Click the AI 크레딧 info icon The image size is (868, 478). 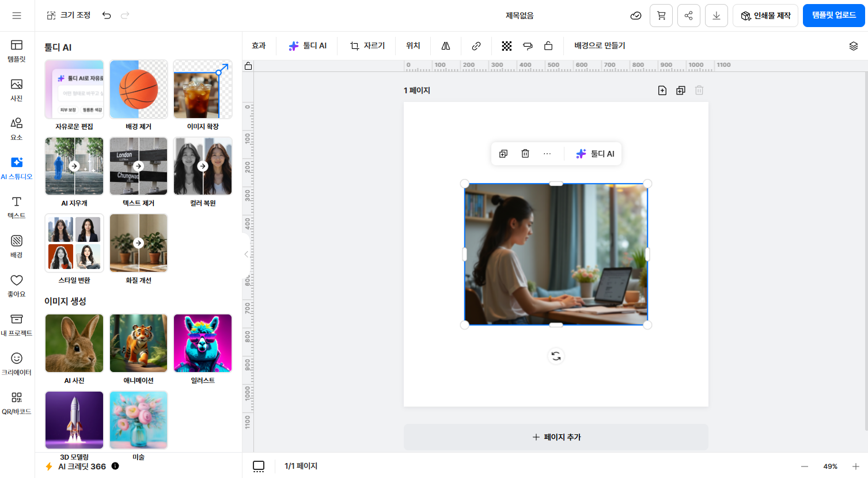tap(115, 466)
